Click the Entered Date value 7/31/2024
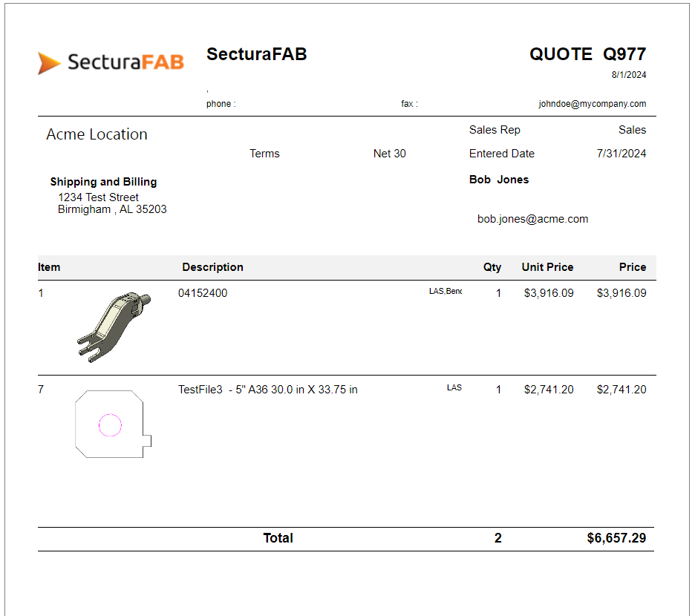 621,154
